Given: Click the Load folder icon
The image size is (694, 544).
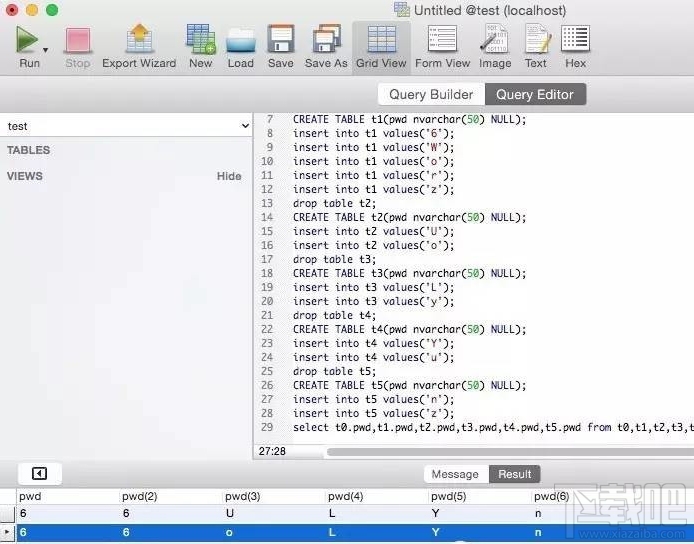Looking at the screenshot, I should (241, 40).
